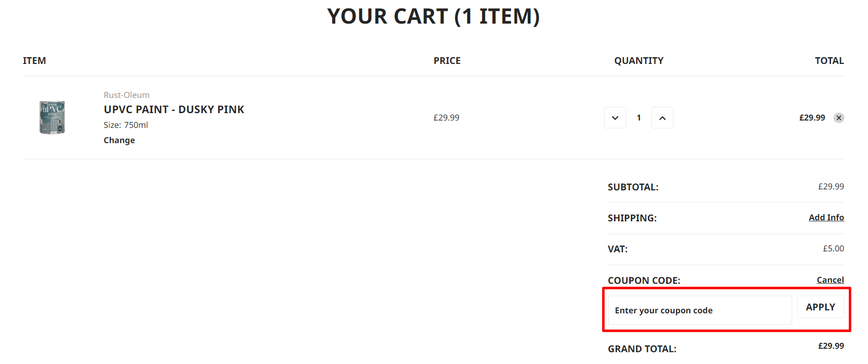
Task: Click the VAT amount £5.00
Action: 833,248
